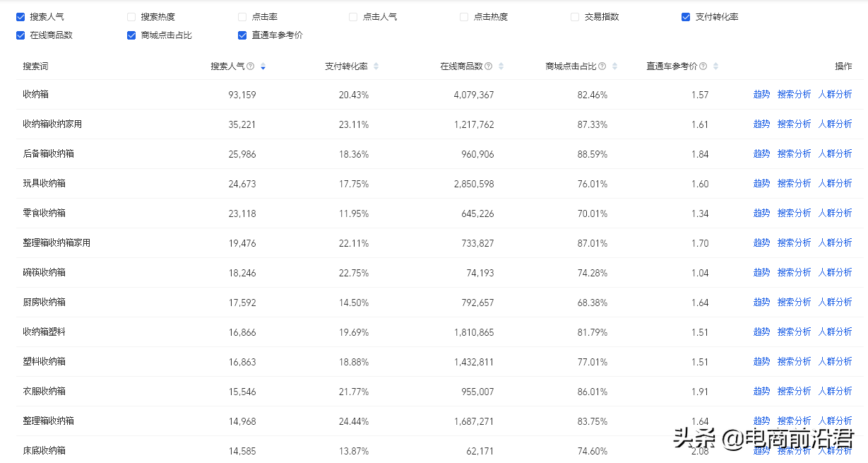Enable the 点击率 checkbox

pyautogui.click(x=242, y=16)
